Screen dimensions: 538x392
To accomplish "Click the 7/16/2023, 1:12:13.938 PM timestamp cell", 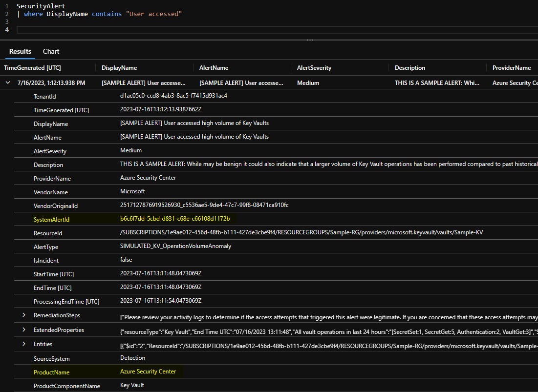I will (x=51, y=83).
